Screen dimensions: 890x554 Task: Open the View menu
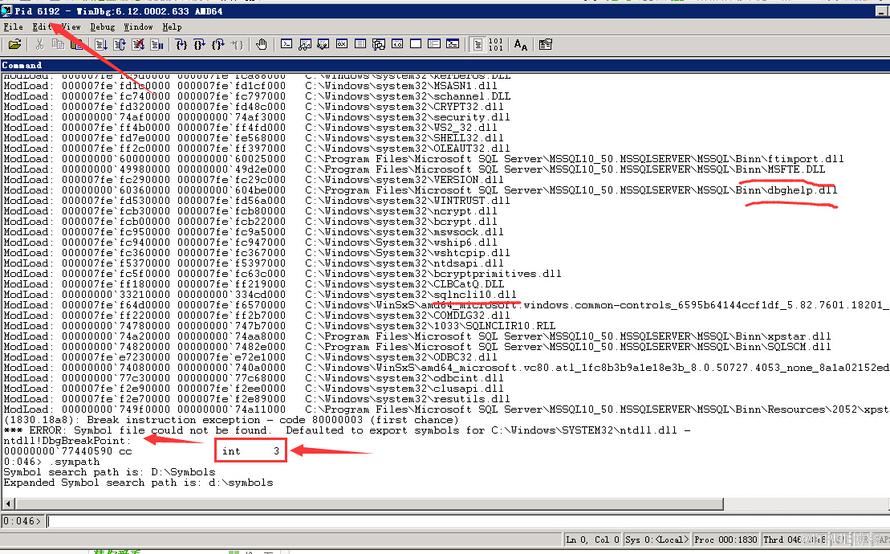(71, 27)
